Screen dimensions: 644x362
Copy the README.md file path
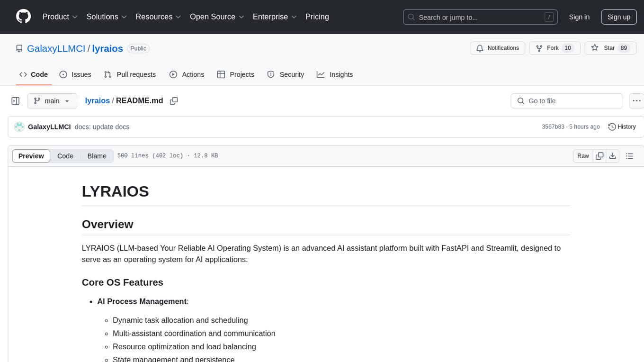coord(174,101)
